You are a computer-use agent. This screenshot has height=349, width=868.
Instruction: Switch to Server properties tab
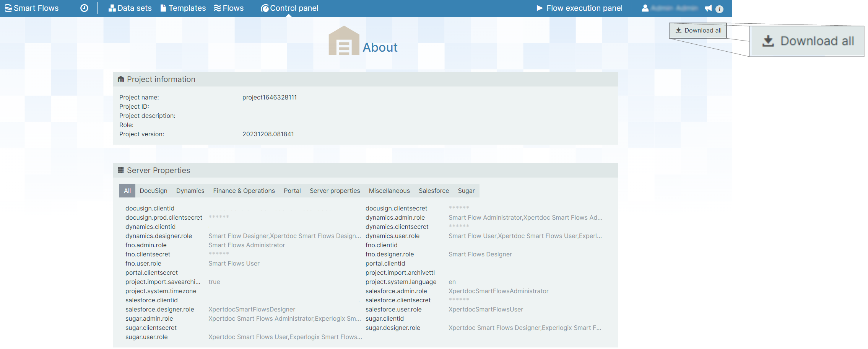coord(335,191)
